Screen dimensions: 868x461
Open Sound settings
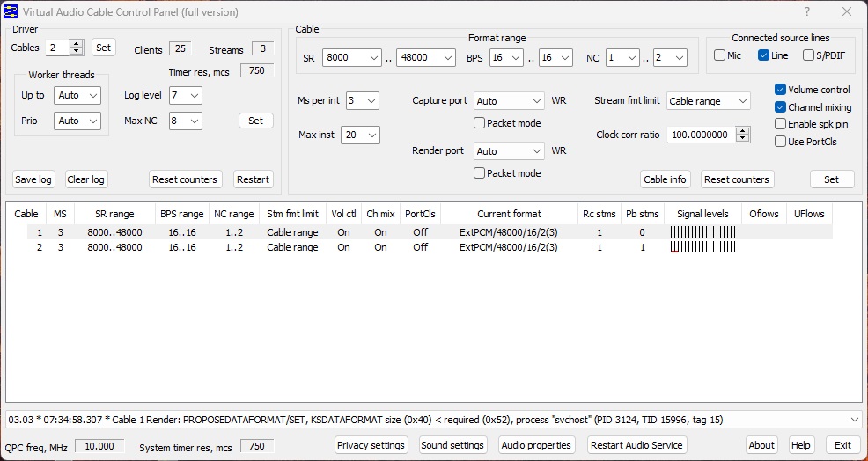pyautogui.click(x=452, y=445)
